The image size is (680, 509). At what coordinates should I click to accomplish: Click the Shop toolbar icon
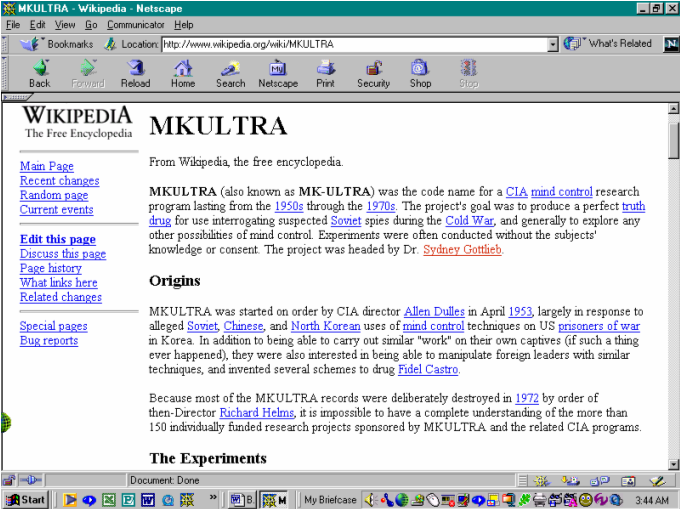pyautogui.click(x=420, y=73)
